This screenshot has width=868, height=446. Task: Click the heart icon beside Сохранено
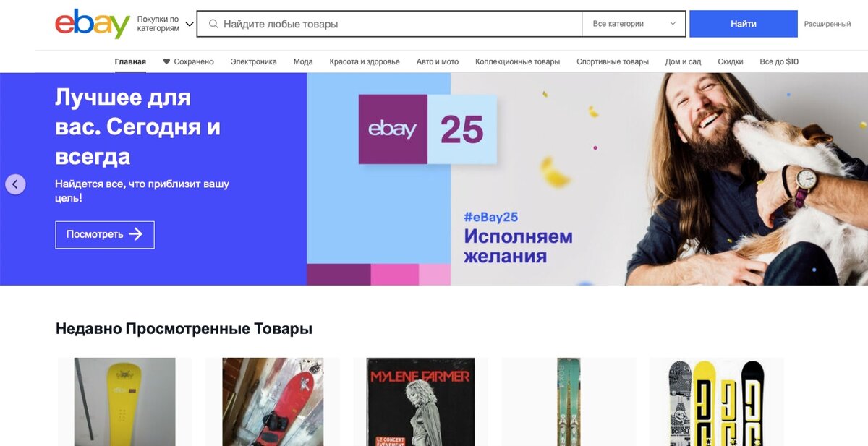click(x=166, y=62)
